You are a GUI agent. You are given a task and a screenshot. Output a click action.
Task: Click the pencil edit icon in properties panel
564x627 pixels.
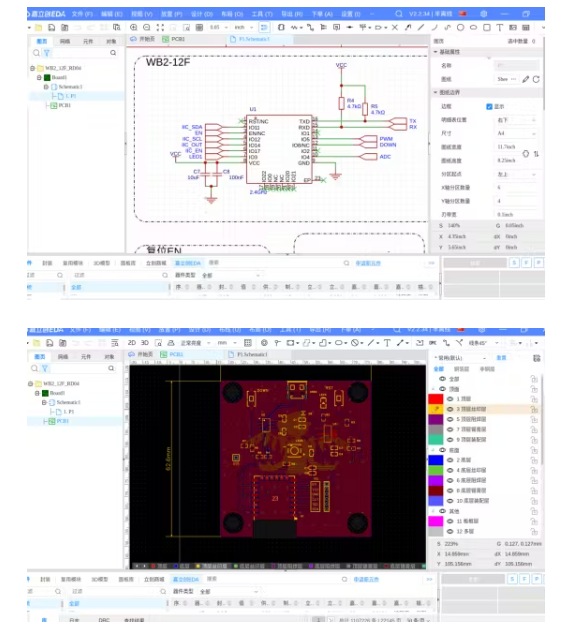pos(526,79)
